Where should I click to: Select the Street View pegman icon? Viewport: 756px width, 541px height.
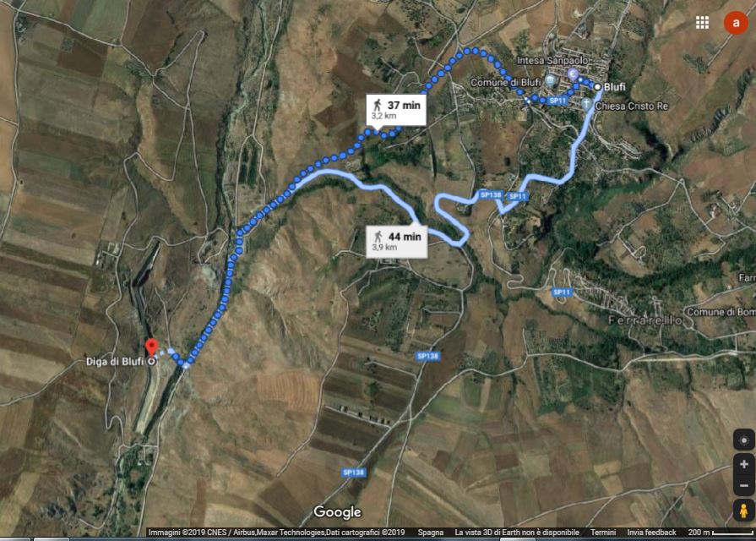point(744,511)
